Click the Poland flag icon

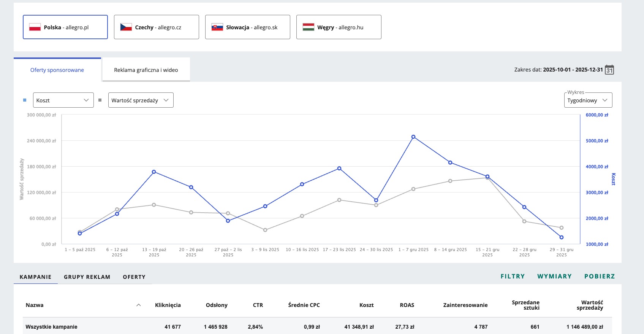click(35, 27)
